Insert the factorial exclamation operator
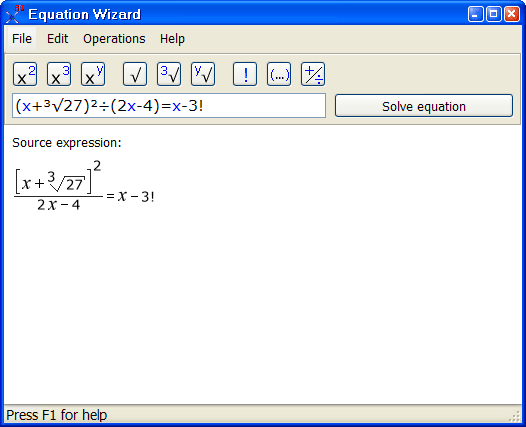Image resolution: width=526 pixels, height=427 pixels. pos(245,74)
